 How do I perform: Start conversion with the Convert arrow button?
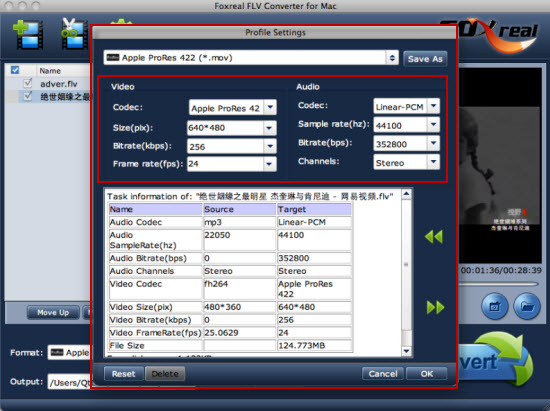[x=496, y=359]
